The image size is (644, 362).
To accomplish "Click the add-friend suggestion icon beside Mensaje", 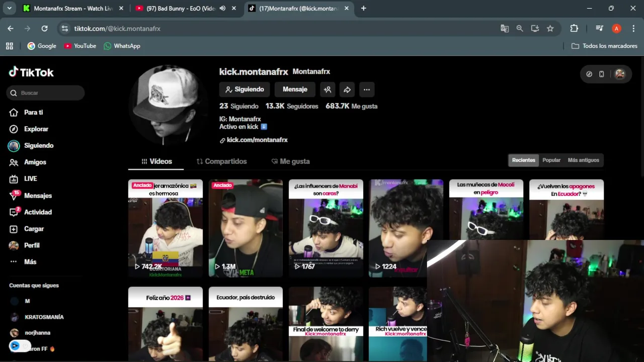I will point(328,89).
